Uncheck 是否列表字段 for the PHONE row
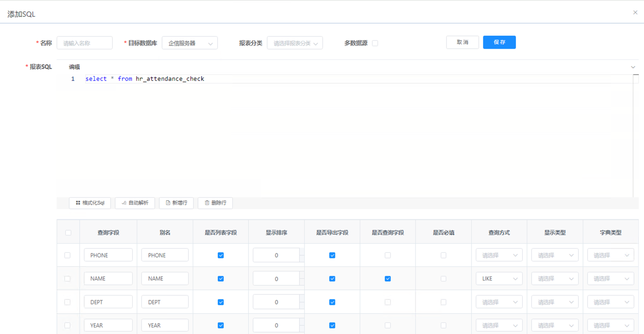The width and height of the screenshot is (644, 334). tap(220, 255)
